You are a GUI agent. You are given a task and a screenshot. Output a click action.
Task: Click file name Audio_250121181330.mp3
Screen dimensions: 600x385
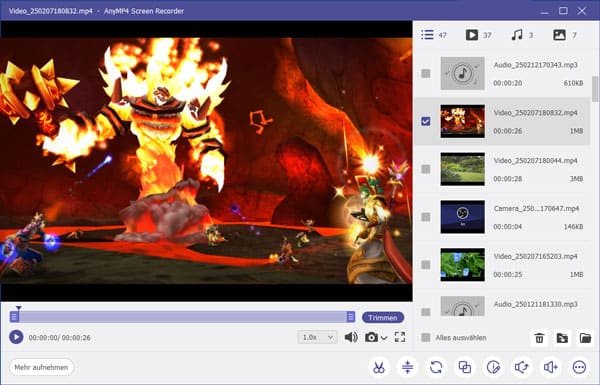pyautogui.click(x=535, y=304)
